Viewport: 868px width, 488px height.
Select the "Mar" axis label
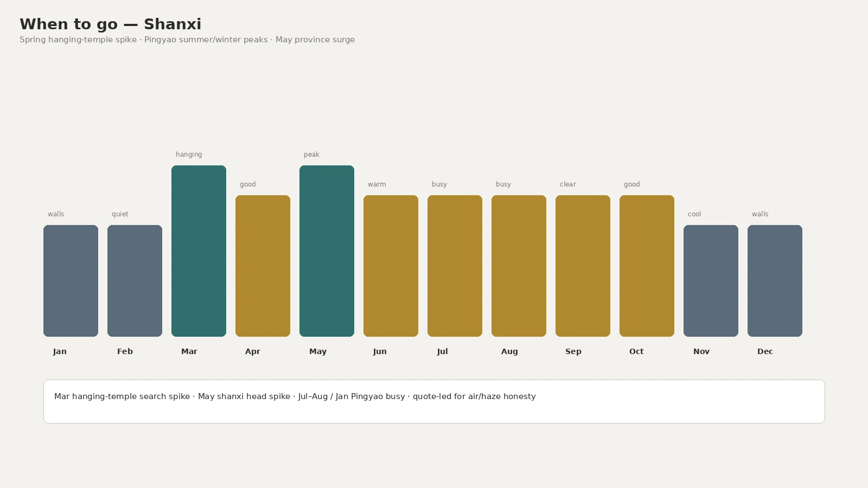[189, 351]
